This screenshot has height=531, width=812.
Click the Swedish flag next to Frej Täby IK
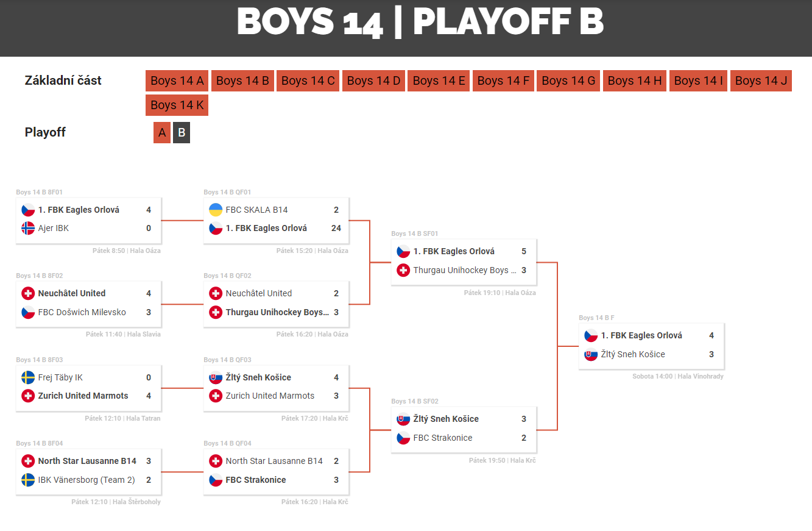[28, 377]
